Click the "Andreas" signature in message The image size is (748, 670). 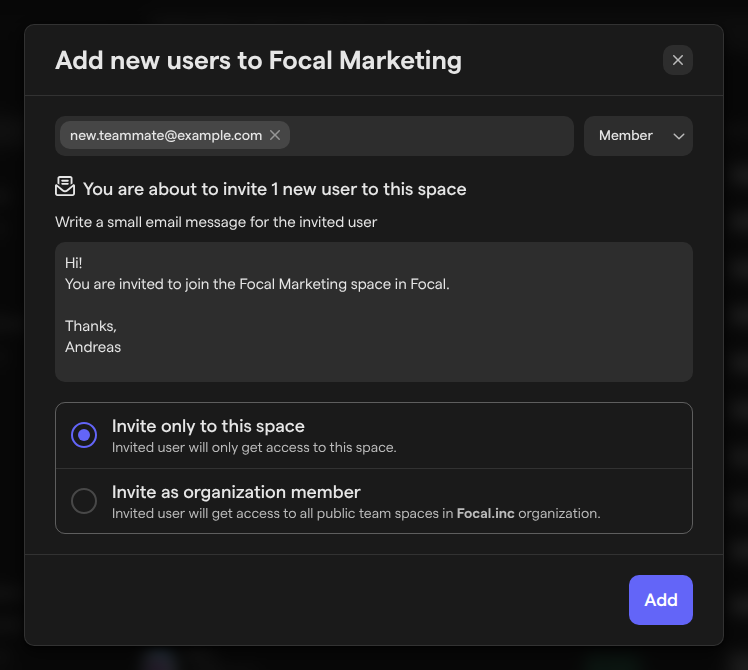(93, 347)
